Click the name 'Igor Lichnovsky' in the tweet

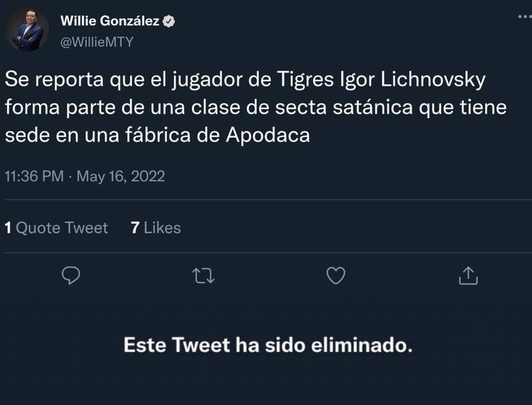405,80
